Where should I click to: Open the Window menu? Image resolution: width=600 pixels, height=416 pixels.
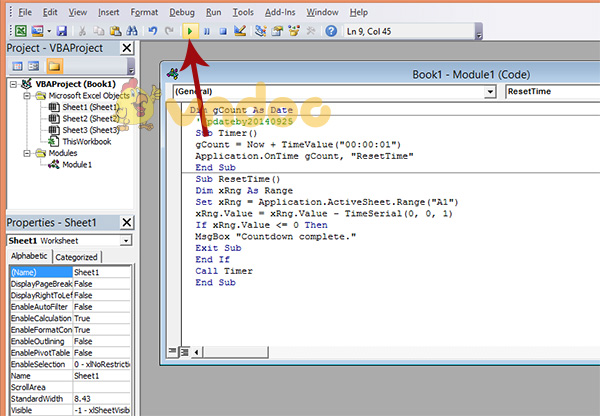click(x=322, y=12)
